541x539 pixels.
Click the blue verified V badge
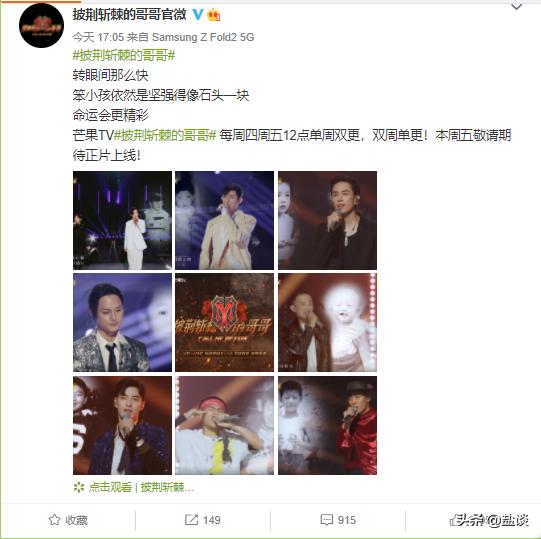point(198,14)
